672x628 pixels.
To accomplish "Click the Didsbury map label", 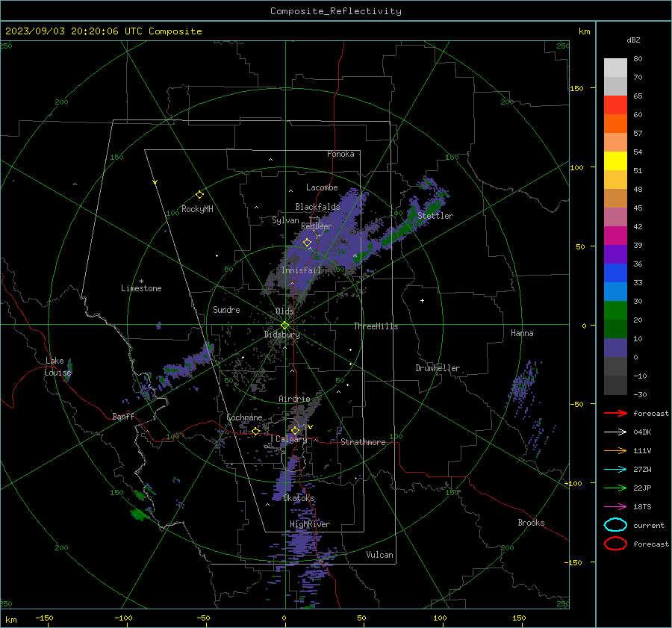I will tap(282, 335).
